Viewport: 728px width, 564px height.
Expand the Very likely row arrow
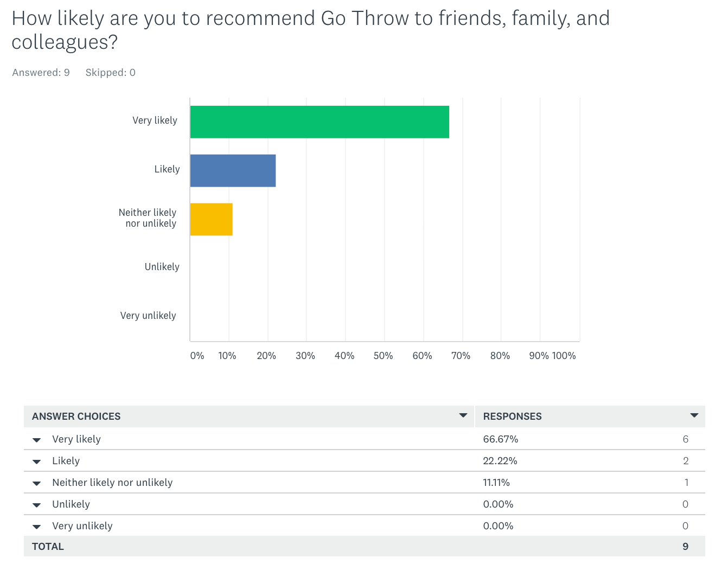coord(37,440)
